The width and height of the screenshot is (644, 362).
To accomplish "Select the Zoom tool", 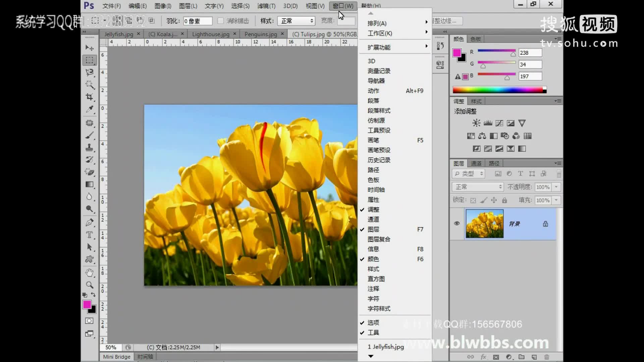I will (x=89, y=285).
